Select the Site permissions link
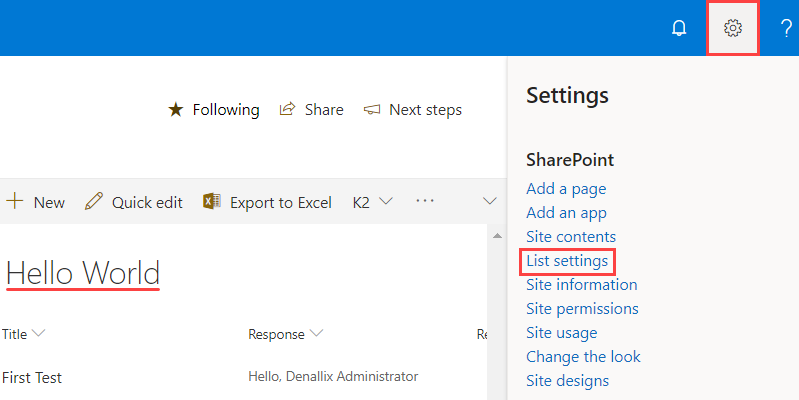The image size is (799, 400). click(x=582, y=309)
